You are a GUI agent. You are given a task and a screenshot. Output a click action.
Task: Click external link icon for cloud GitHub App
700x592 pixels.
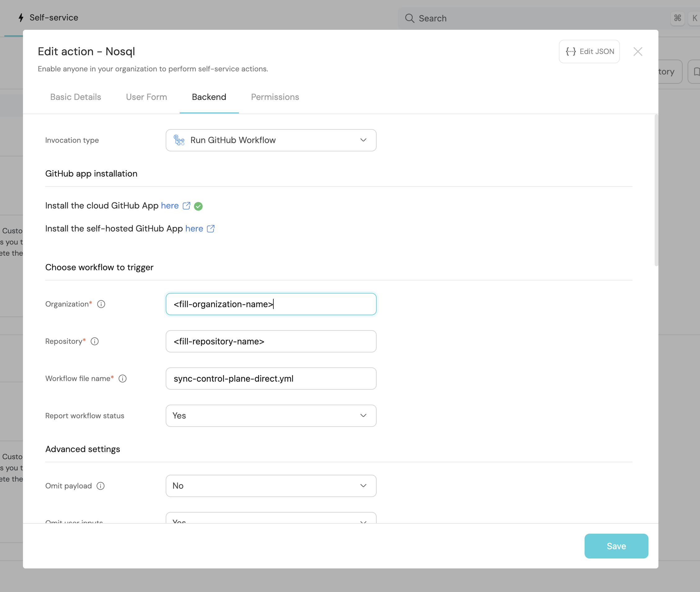click(186, 206)
